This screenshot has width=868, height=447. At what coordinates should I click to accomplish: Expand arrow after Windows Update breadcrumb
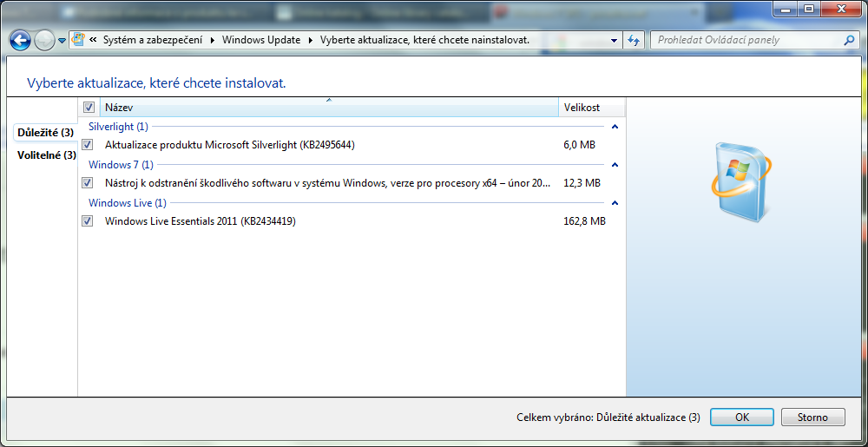(x=310, y=40)
